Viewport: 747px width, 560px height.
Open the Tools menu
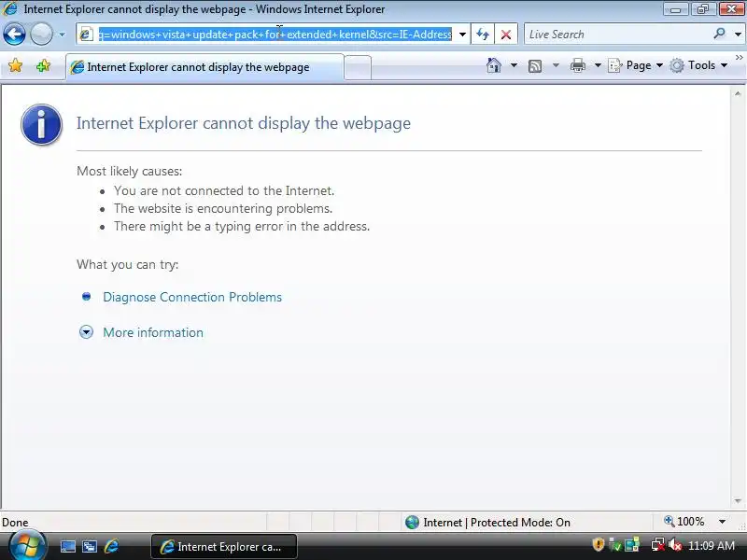(698, 65)
